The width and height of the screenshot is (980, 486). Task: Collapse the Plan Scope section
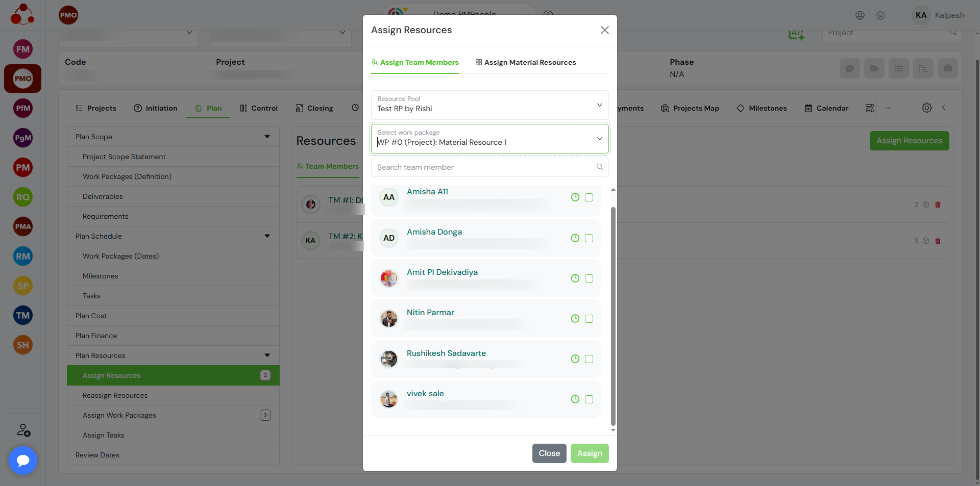click(x=267, y=137)
